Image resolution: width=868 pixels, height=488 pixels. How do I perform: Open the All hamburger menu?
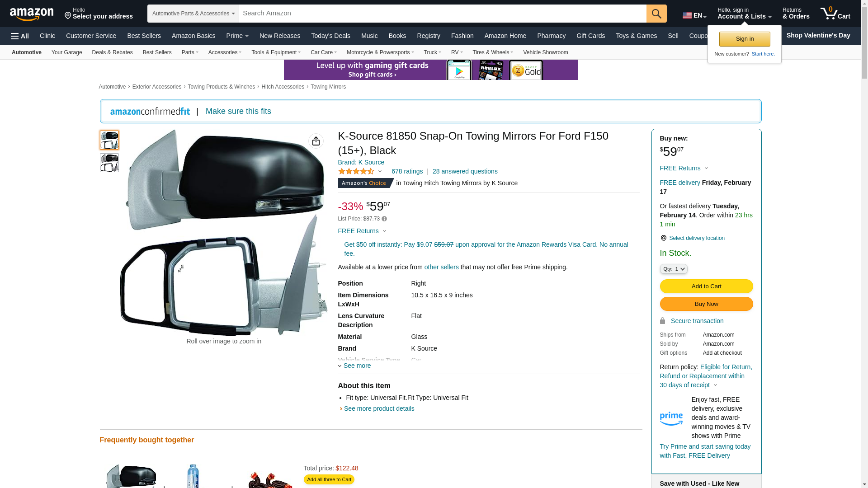(x=20, y=36)
